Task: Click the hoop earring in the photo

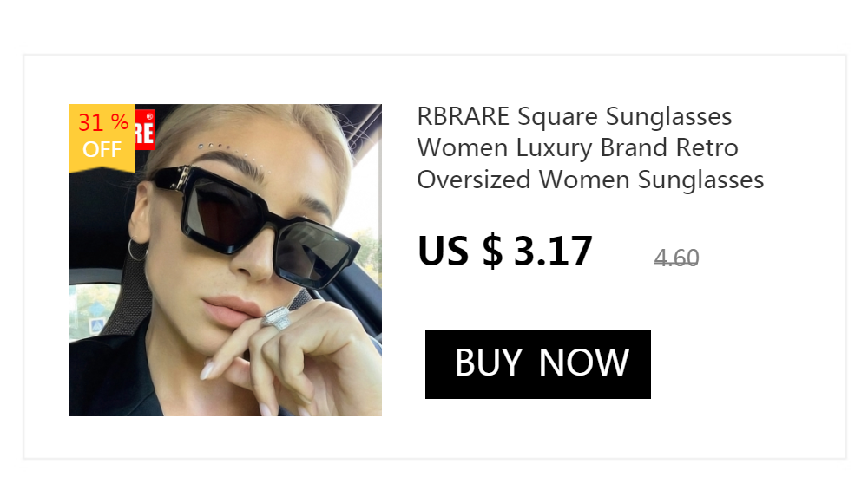Action: (x=137, y=249)
